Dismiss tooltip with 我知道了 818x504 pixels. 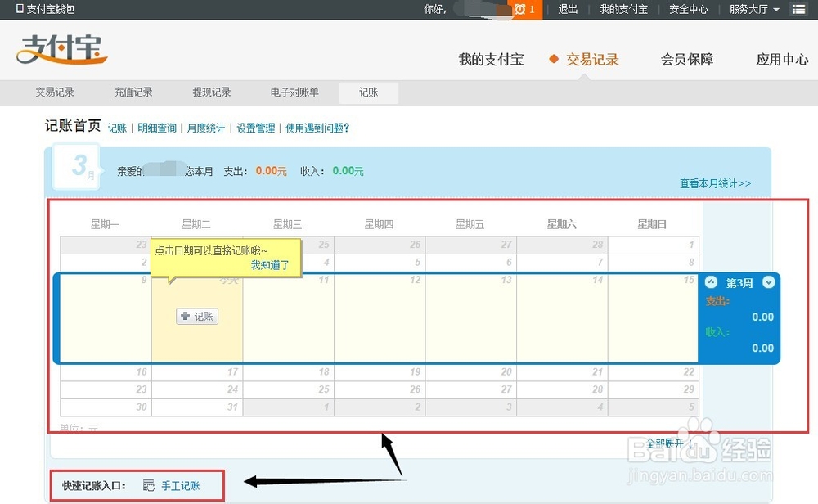270,264
